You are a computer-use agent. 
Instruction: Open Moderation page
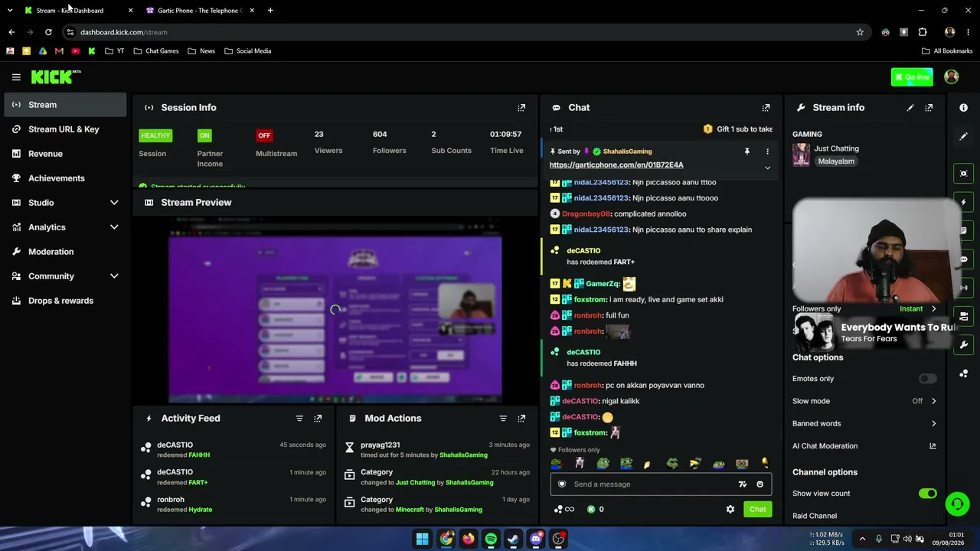(65, 252)
